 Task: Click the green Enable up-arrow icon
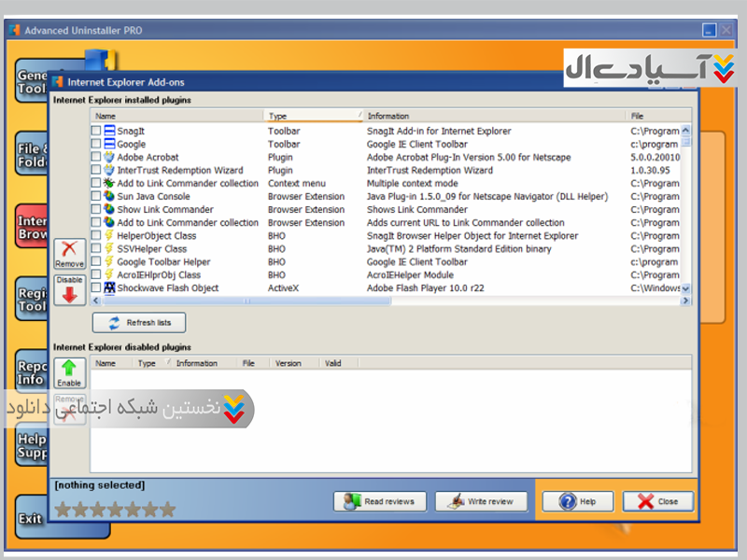(69, 371)
